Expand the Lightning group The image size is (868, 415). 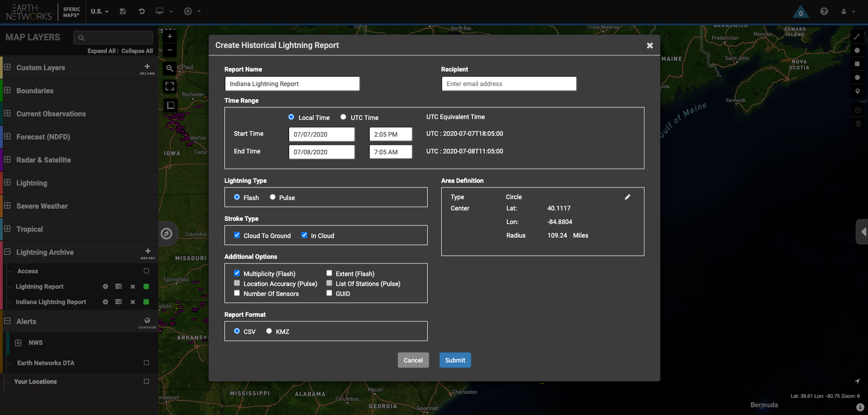coord(8,182)
